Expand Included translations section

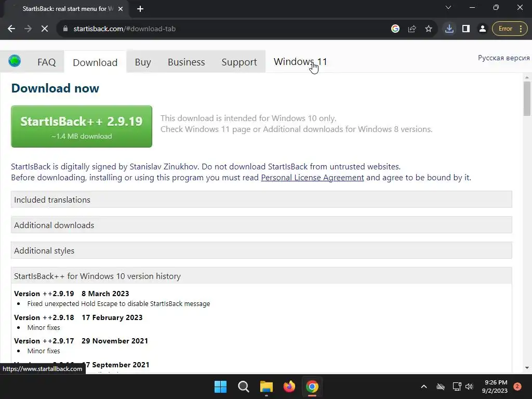coord(261,199)
